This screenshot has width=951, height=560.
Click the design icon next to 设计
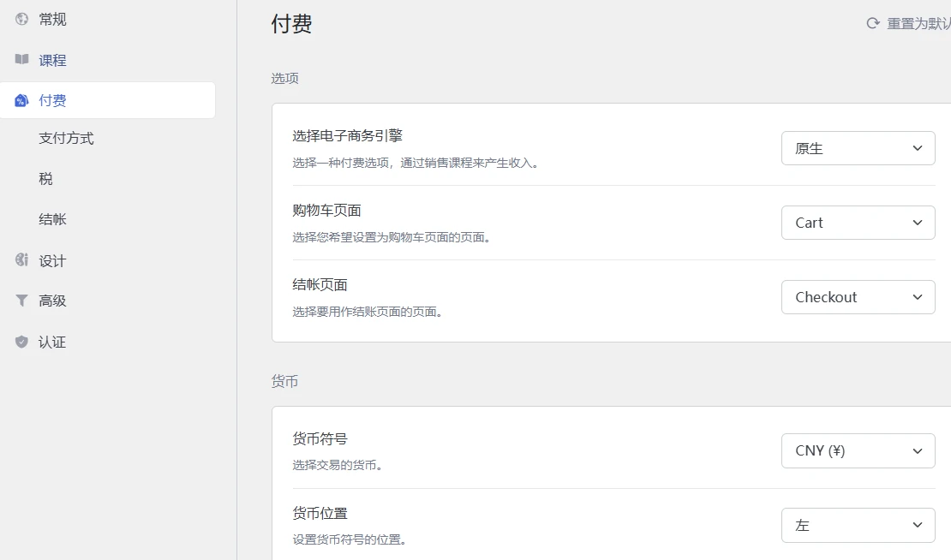coord(21,259)
